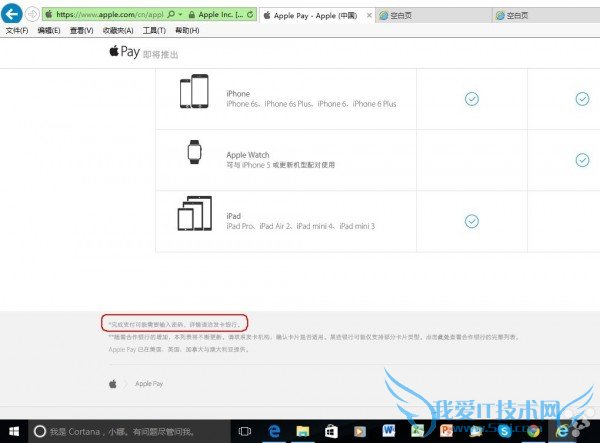Click the Apple logo in footer breadcrumb

point(113,384)
